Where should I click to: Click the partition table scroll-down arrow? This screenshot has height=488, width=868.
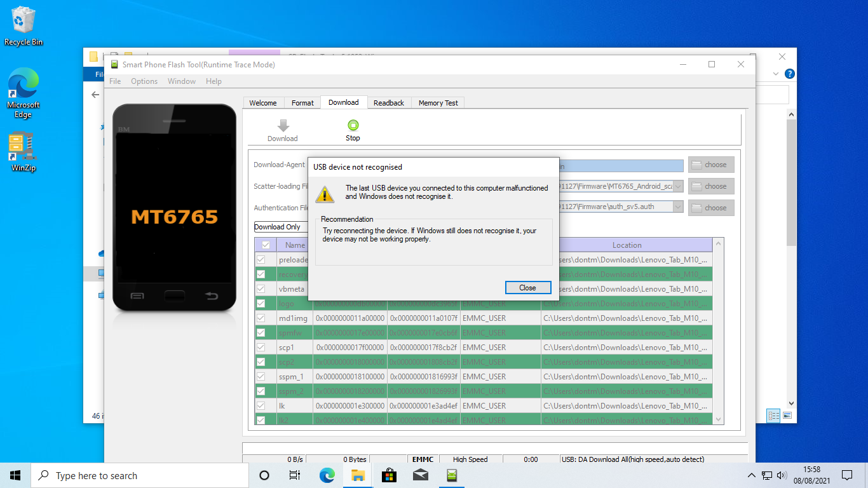pos(719,419)
